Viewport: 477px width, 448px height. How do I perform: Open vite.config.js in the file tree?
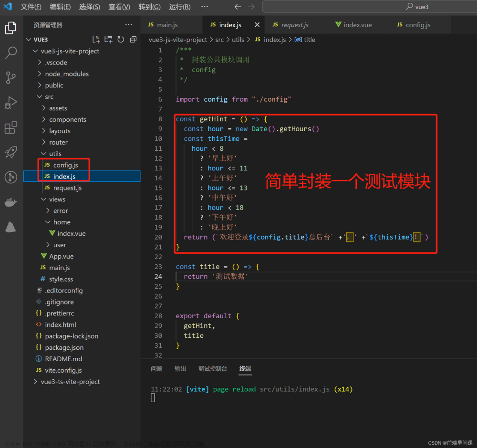82,370
